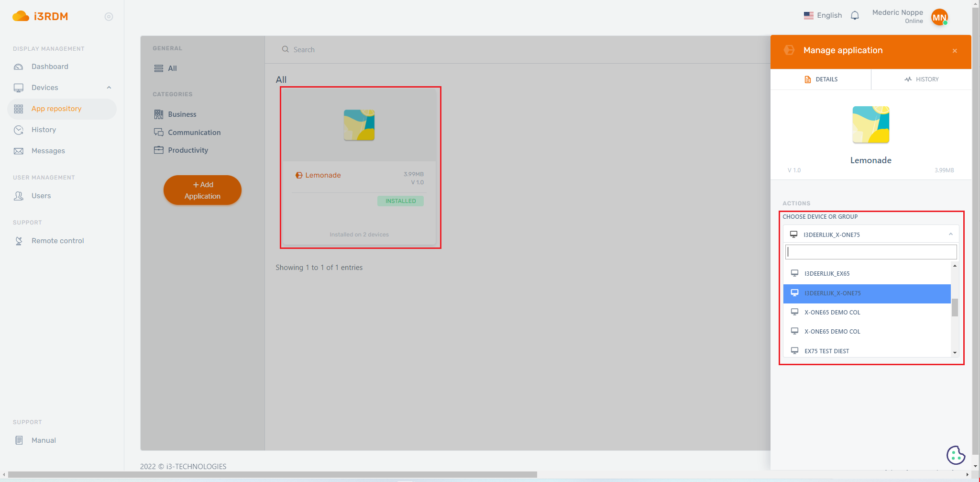Click the notification bell icon
Screen dimensions: 980x482
855,16
